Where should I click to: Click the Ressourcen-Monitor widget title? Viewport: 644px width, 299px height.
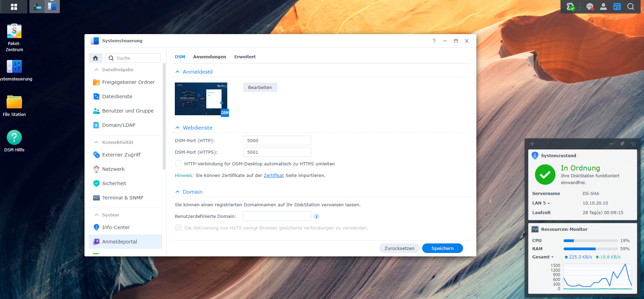[564, 229]
